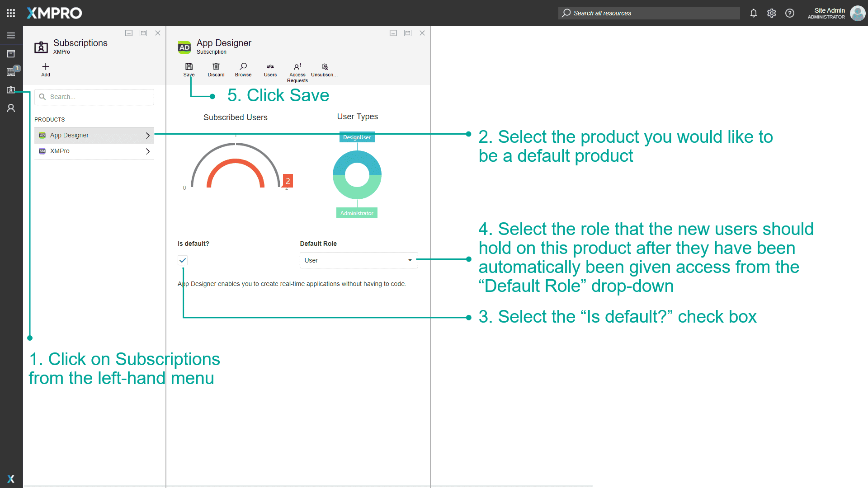Click the help question mark icon

(789, 13)
